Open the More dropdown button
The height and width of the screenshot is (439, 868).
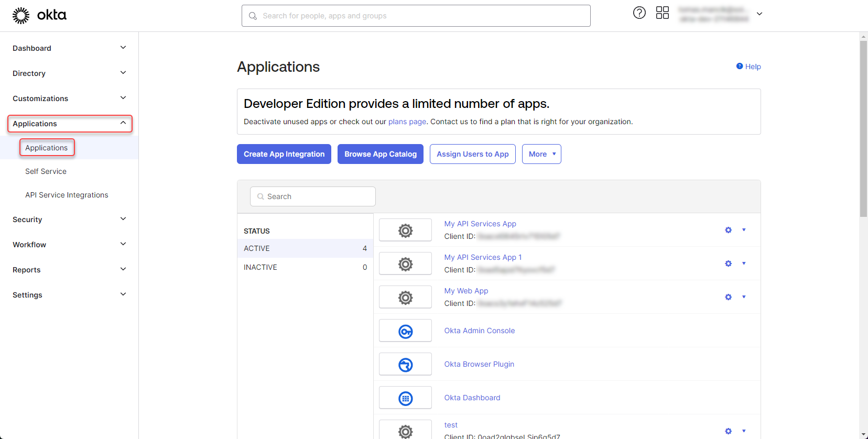click(x=541, y=154)
